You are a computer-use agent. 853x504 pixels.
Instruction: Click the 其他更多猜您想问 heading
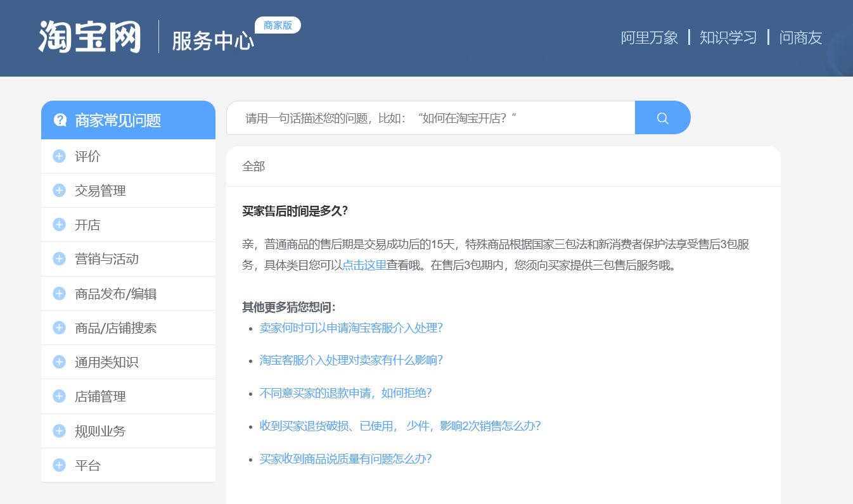[x=289, y=307]
